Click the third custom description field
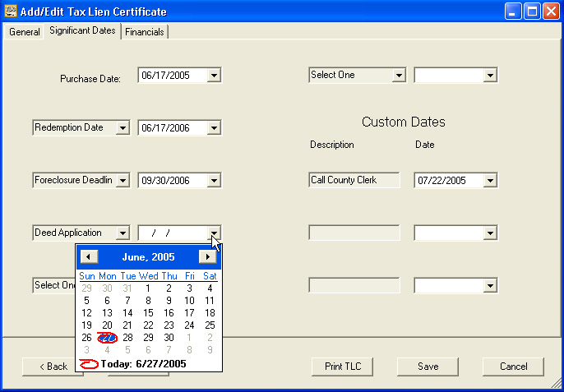 pyautogui.click(x=354, y=285)
